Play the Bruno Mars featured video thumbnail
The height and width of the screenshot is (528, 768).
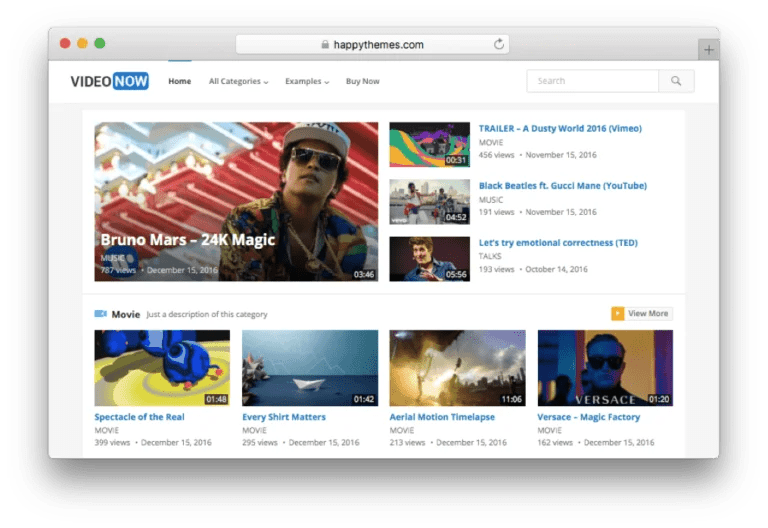(236, 201)
